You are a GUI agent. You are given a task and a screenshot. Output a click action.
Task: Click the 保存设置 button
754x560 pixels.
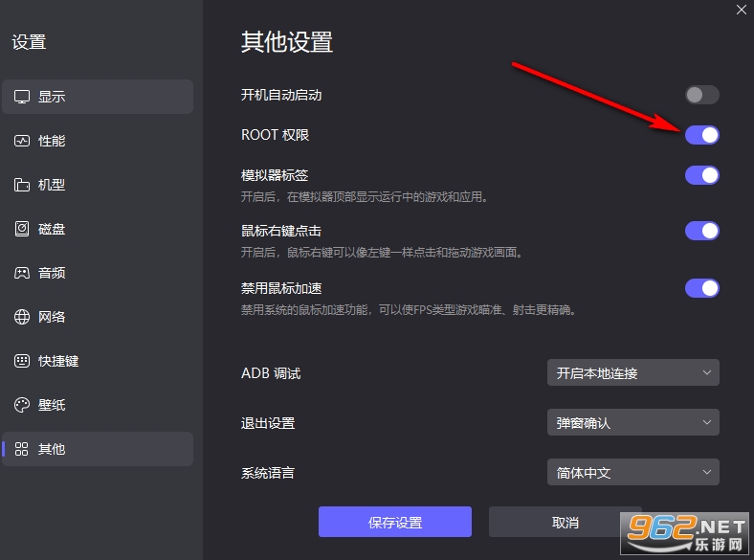pos(394,522)
